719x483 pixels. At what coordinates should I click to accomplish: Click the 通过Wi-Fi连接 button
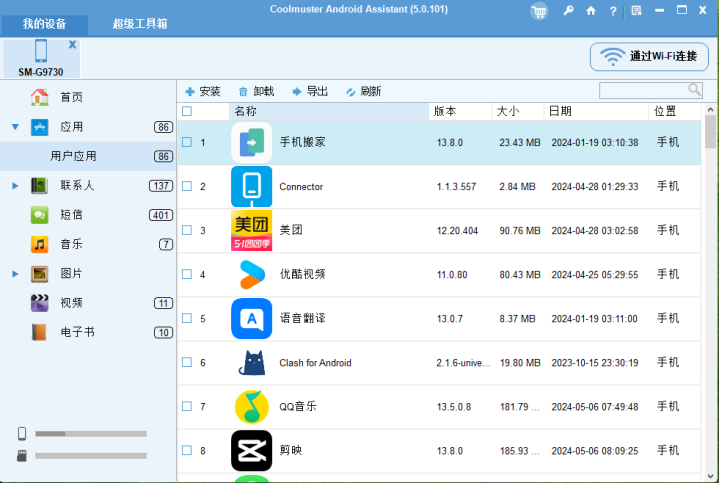point(649,56)
